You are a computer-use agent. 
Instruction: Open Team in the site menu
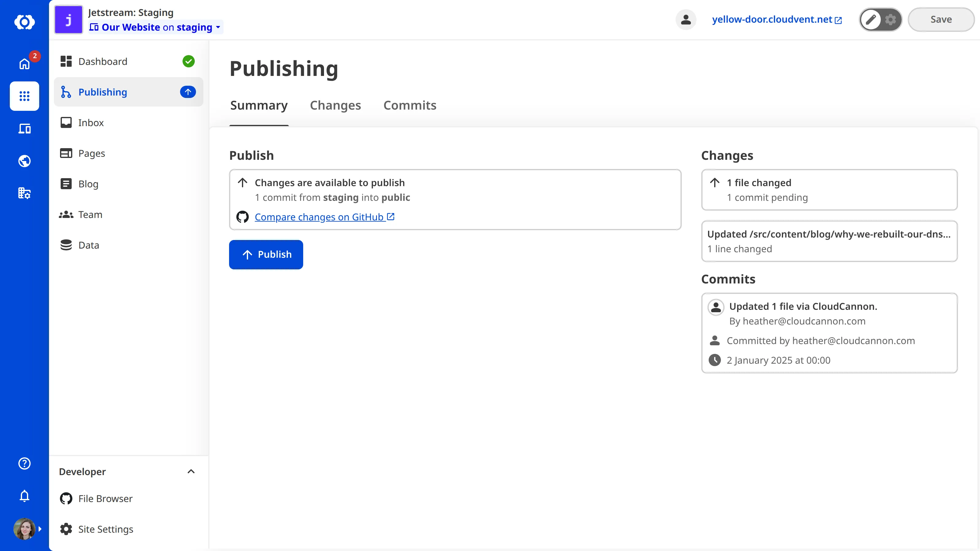129,215
